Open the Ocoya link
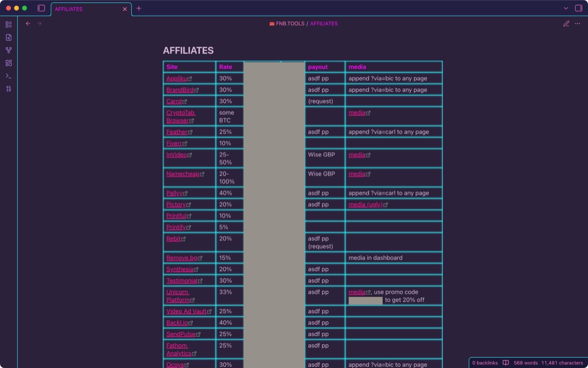Viewport: 588px width, 368px height. coord(175,364)
